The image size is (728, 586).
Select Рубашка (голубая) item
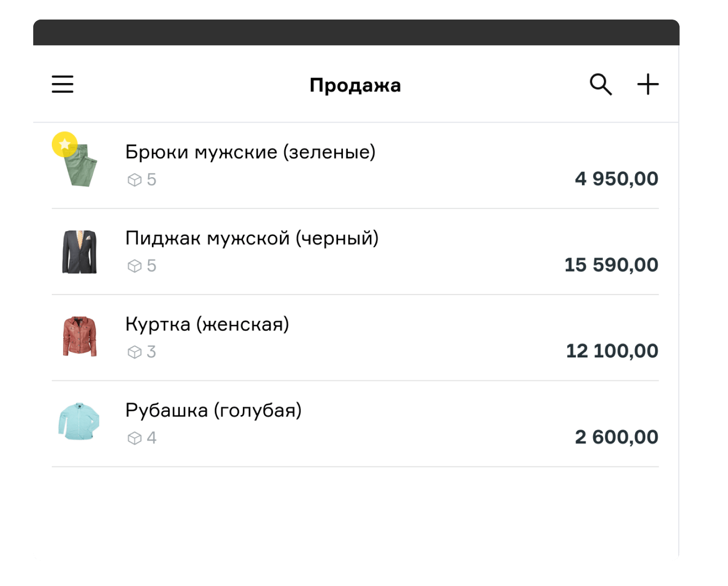pyautogui.click(x=214, y=410)
